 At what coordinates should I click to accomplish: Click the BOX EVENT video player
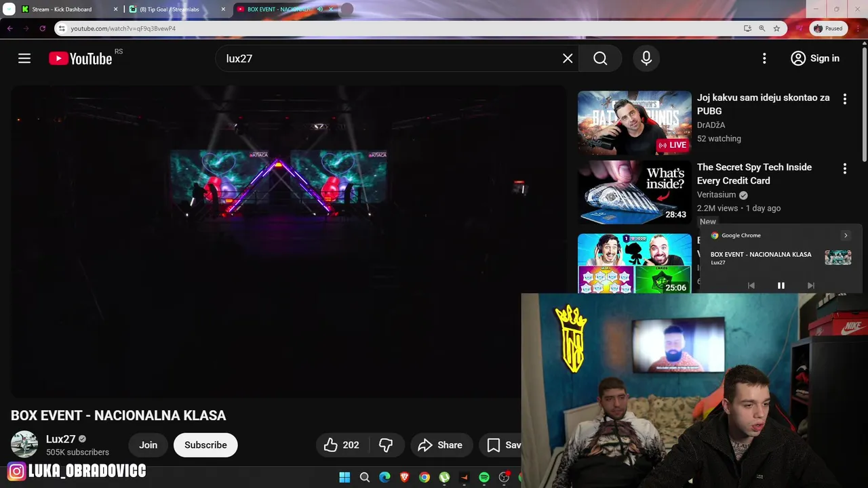(x=288, y=241)
